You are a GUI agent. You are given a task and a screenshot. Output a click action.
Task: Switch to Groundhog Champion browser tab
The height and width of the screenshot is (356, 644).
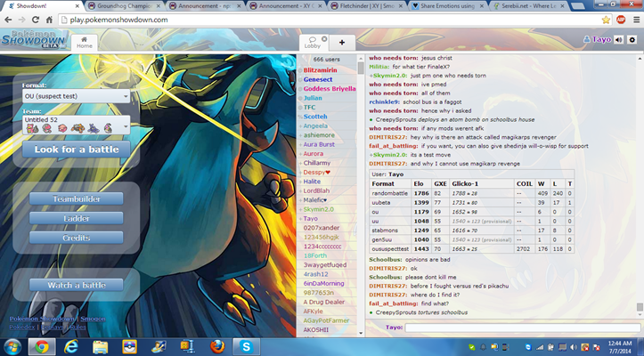pyautogui.click(x=125, y=6)
